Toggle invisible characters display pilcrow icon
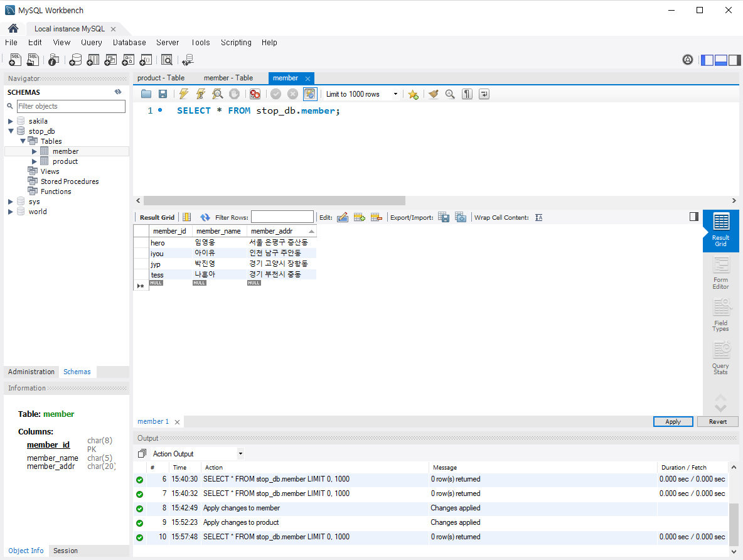The image size is (743, 560). click(467, 94)
